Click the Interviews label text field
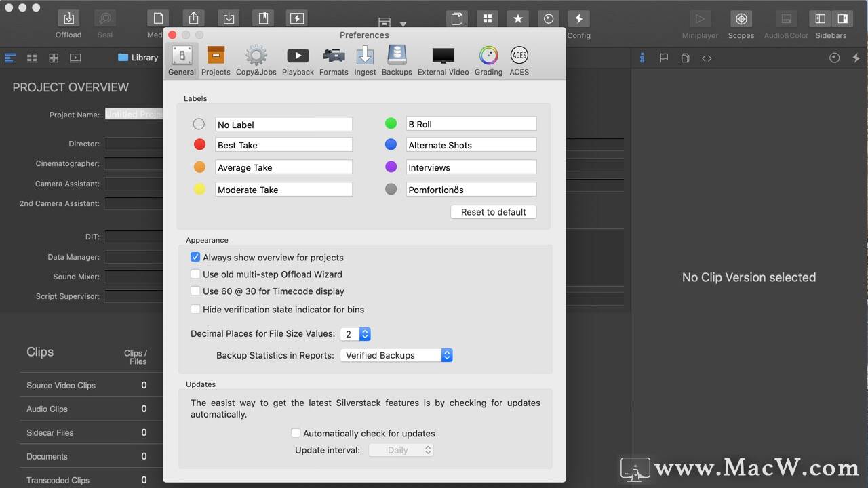Screen dimensions: 868x488 click(471, 167)
